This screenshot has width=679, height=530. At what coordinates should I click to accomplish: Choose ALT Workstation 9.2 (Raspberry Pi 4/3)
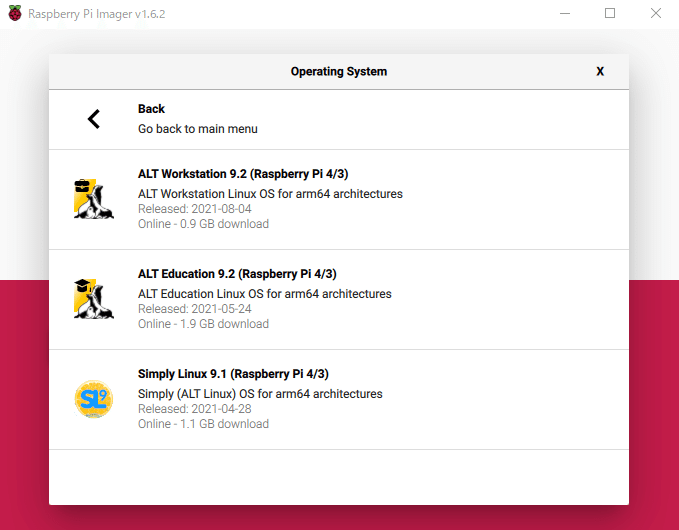(x=243, y=174)
